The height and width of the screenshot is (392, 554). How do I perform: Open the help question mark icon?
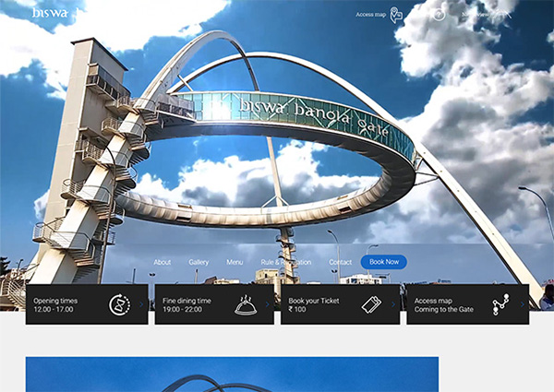[x=439, y=15]
